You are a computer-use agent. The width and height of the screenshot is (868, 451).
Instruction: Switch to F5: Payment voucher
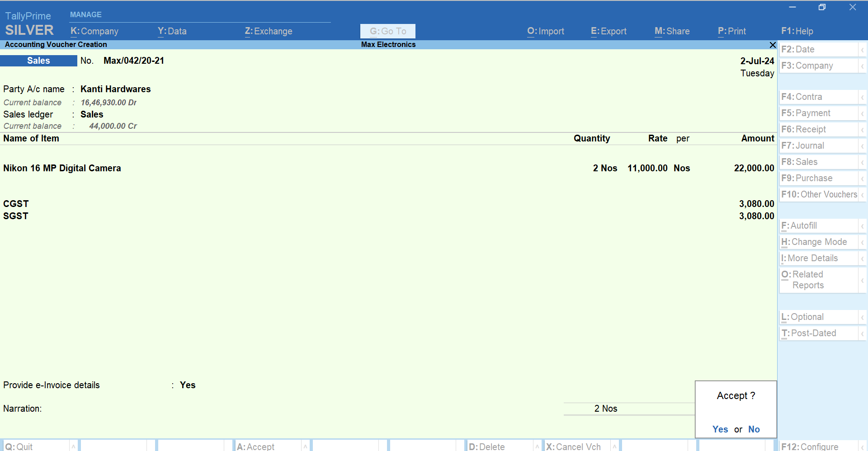(x=819, y=113)
